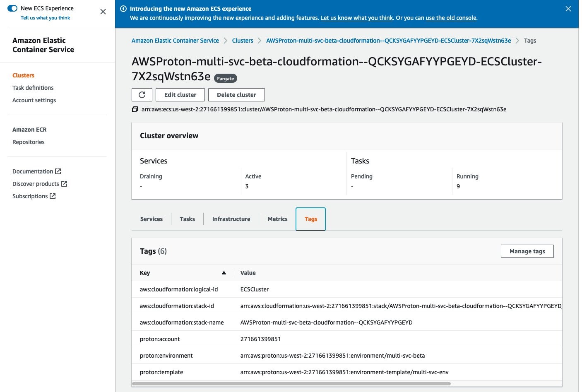Click the 271661399851 tag value
The height and width of the screenshot is (392, 582).
[261, 339]
